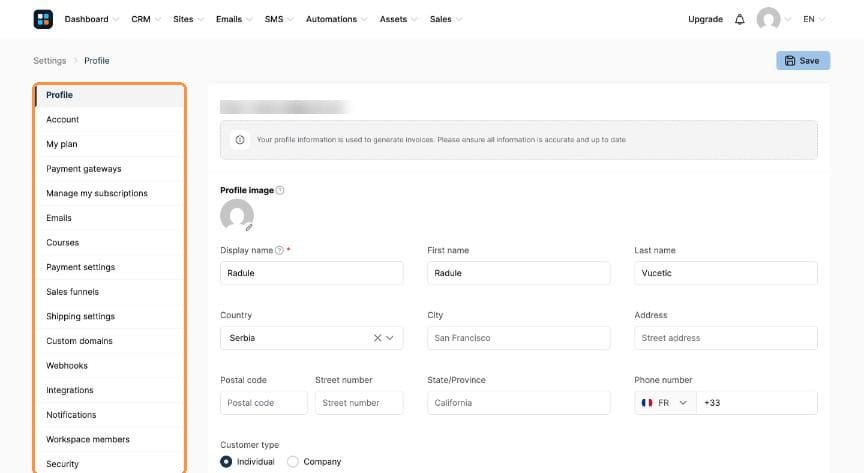Viewport: 864px width, 473px height.
Task: Edit profile image pencil icon
Action: coord(249,227)
